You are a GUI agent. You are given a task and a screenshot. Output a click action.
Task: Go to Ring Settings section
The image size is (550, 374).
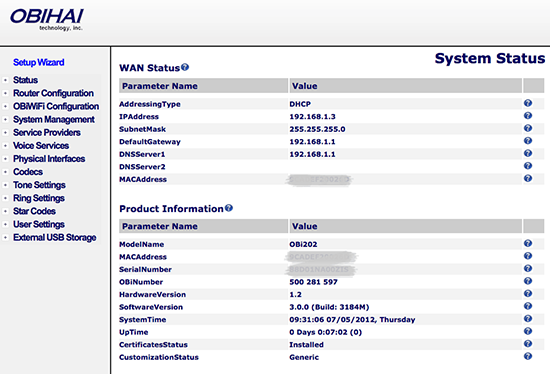39,198
